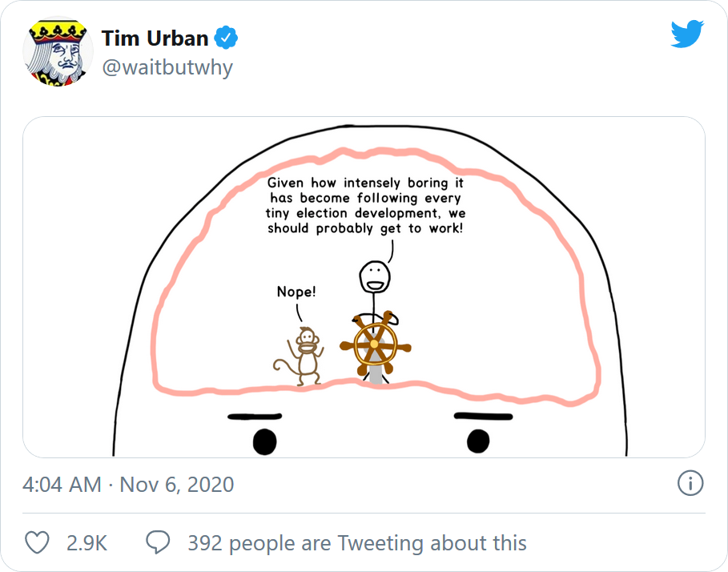
Task: Click the blue verified badge
Action: pos(226,38)
